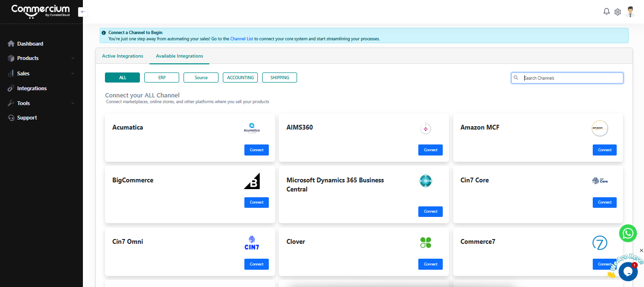The width and height of the screenshot is (644, 287).
Task: Switch to the Active Integrations tab
Action: click(123, 56)
